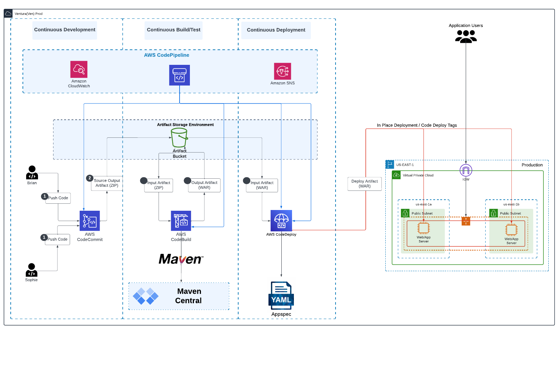Select the Production label
The height and width of the screenshot is (392, 559).
point(532,165)
